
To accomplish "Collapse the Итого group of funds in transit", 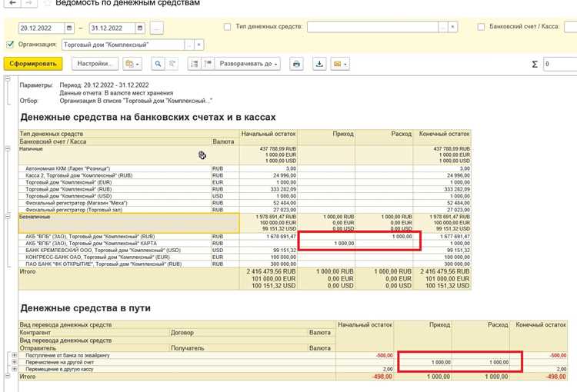I will (8, 376).
